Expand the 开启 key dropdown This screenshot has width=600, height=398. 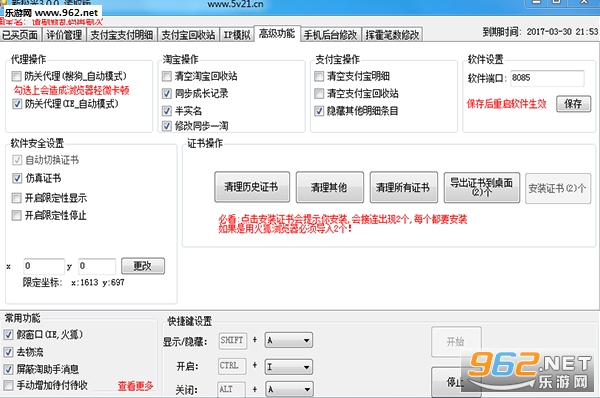coord(289,367)
